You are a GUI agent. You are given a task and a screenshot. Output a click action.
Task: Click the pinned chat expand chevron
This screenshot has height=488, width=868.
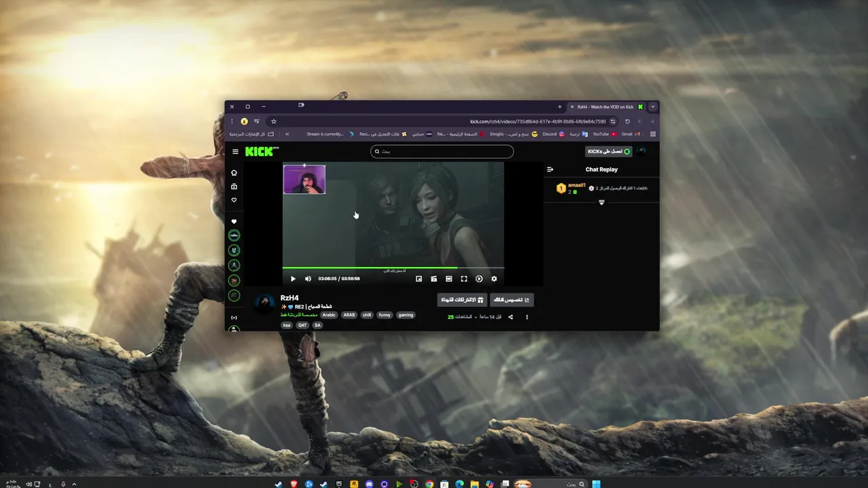point(601,203)
